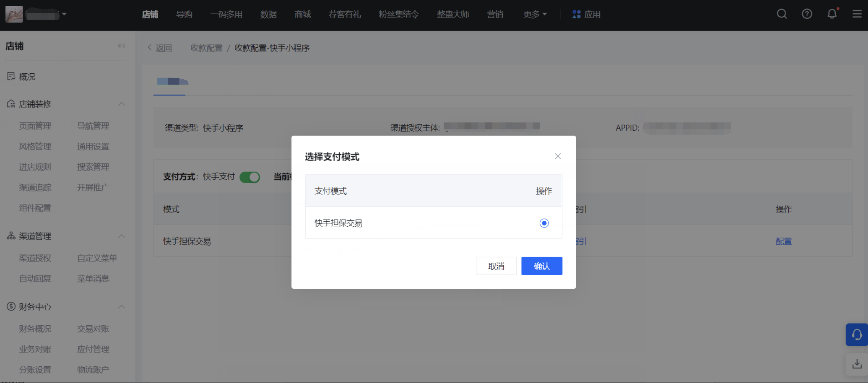
Task: Open 风格管理 in sidebar
Action: point(35,146)
